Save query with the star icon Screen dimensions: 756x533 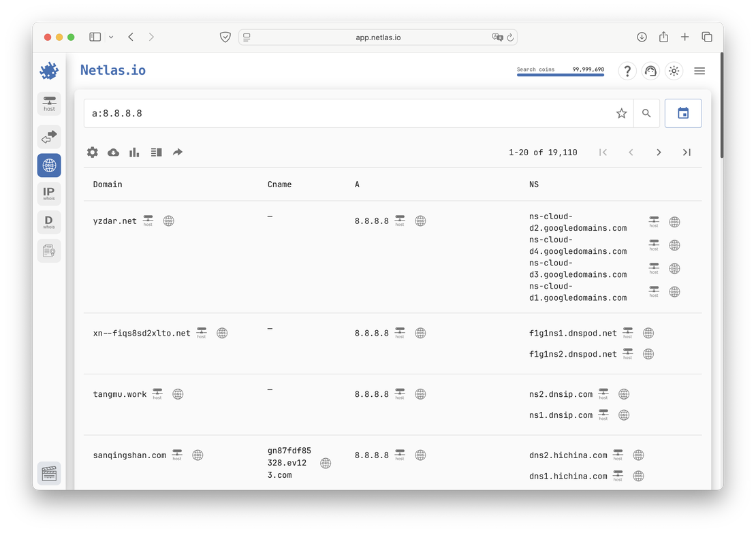[x=621, y=114]
